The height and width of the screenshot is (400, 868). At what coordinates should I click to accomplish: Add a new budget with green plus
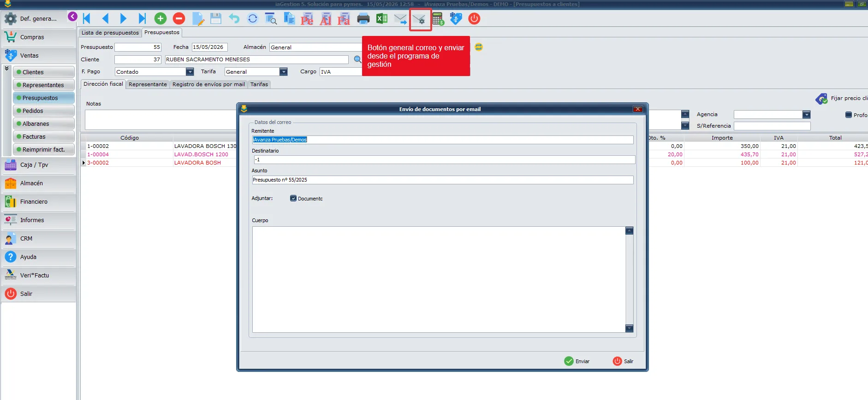tap(161, 18)
